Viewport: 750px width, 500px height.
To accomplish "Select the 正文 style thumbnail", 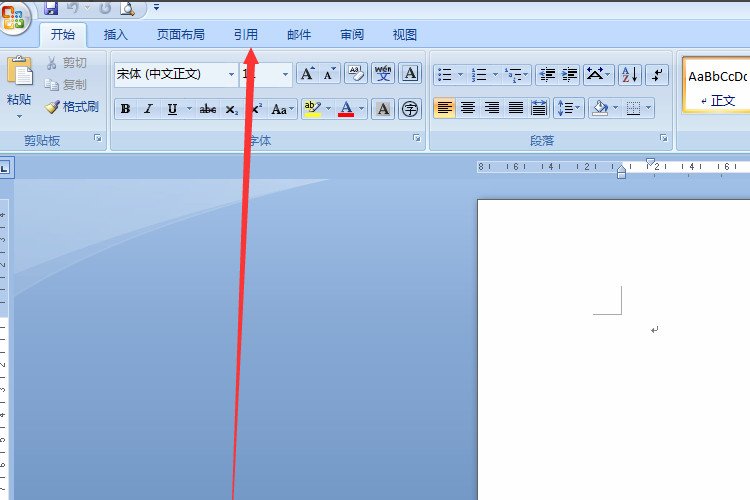I will [x=717, y=85].
